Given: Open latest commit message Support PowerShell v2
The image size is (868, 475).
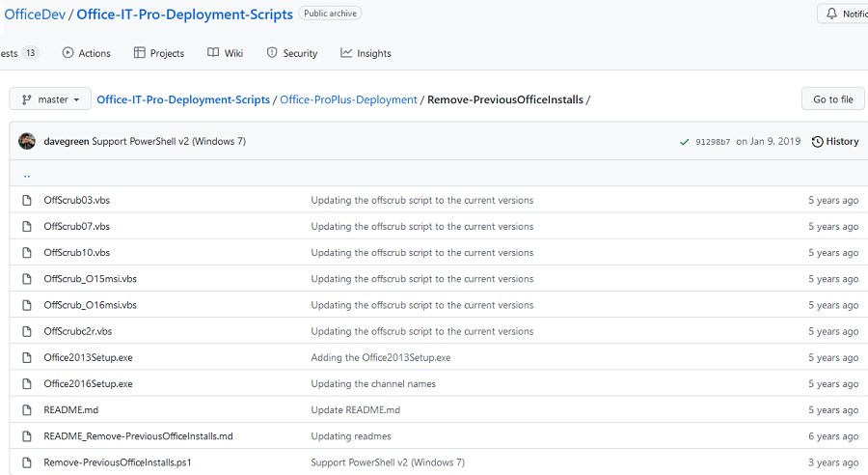Looking at the screenshot, I should 169,141.
